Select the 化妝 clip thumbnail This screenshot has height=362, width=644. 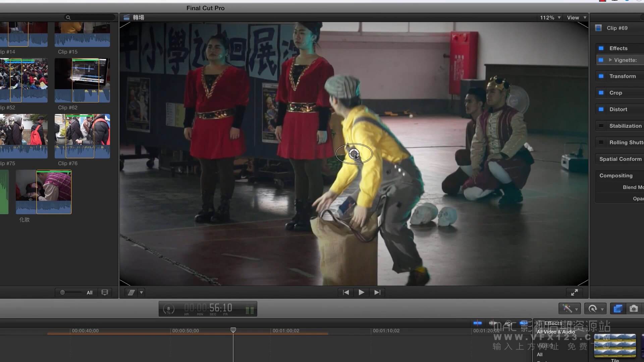click(x=44, y=192)
